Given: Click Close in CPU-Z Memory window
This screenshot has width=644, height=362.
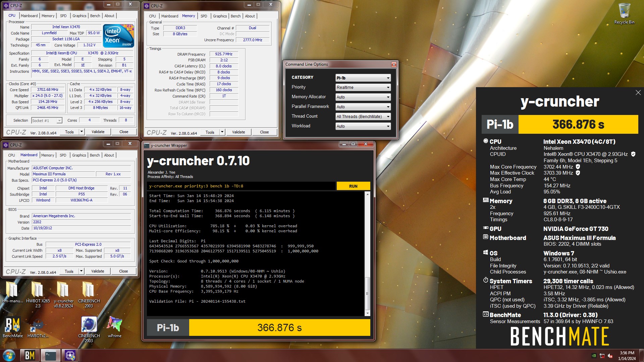Looking at the screenshot, I should tap(264, 132).
